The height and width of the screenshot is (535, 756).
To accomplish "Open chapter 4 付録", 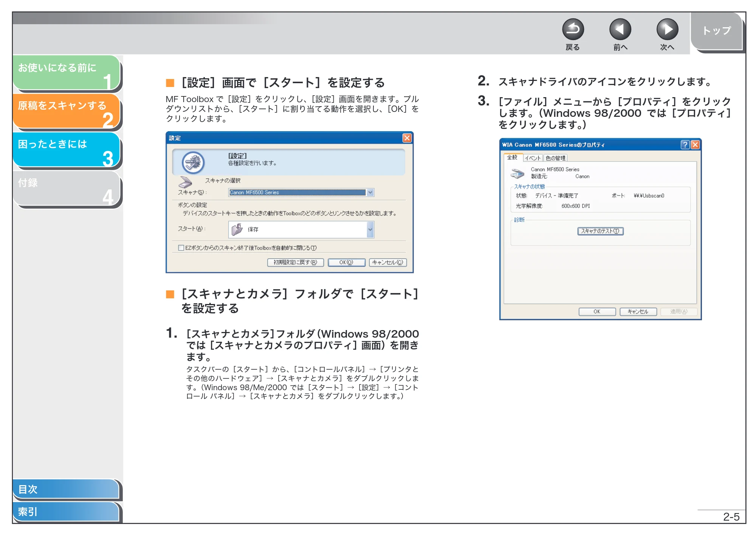I will (x=67, y=188).
